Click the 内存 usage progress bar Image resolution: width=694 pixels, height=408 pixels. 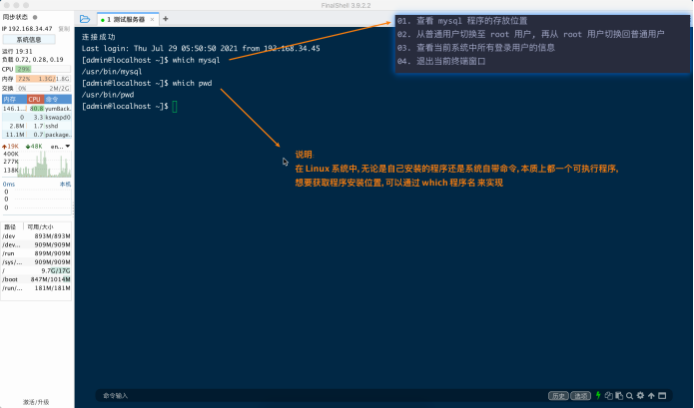point(43,79)
